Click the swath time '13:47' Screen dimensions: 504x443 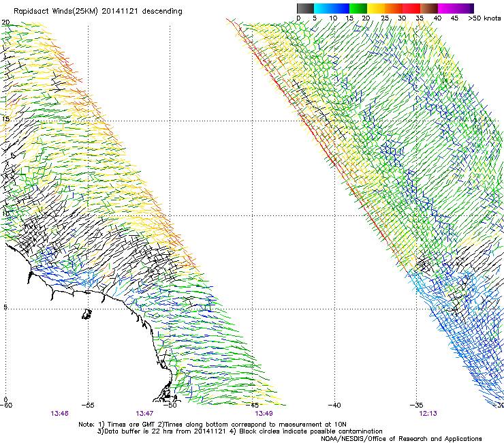pos(144,414)
